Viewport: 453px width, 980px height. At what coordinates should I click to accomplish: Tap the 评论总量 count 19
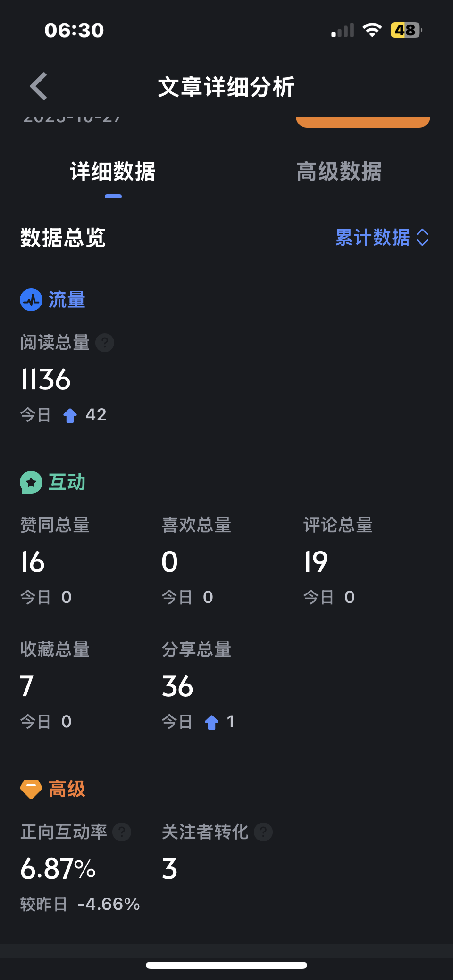coord(316,562)
